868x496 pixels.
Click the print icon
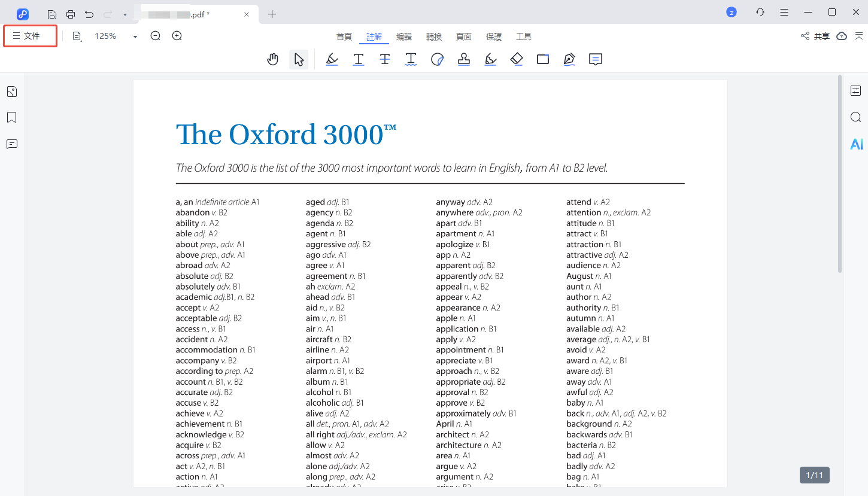(x=71, y=14)
